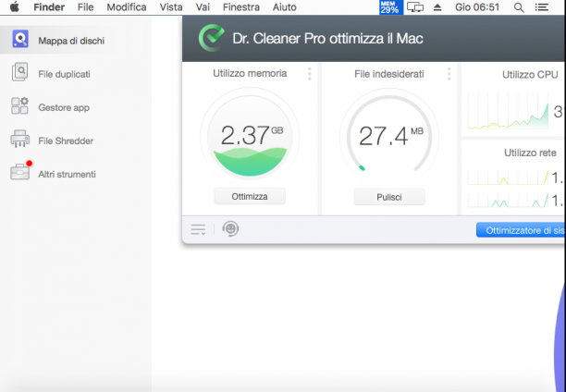Click the clock showing Gio 06:51
The height and width of the screenshot is (392, 566).
coord(477,7)
